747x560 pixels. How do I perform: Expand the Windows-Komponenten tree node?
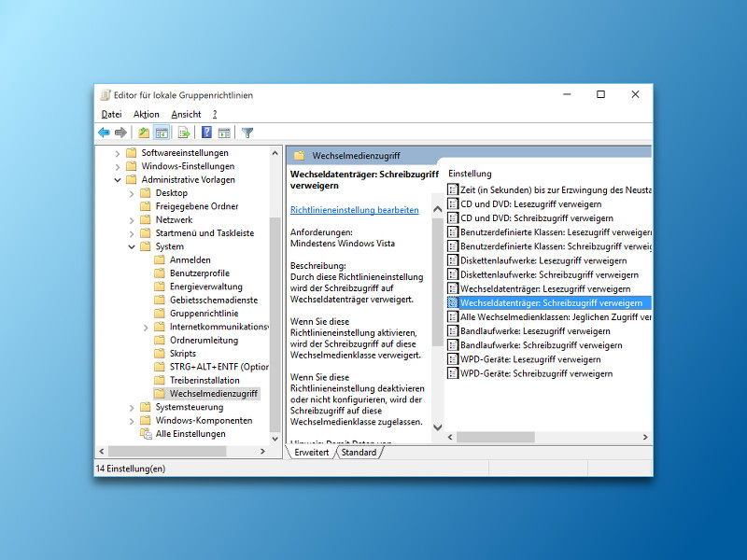[x=132, y=421]
